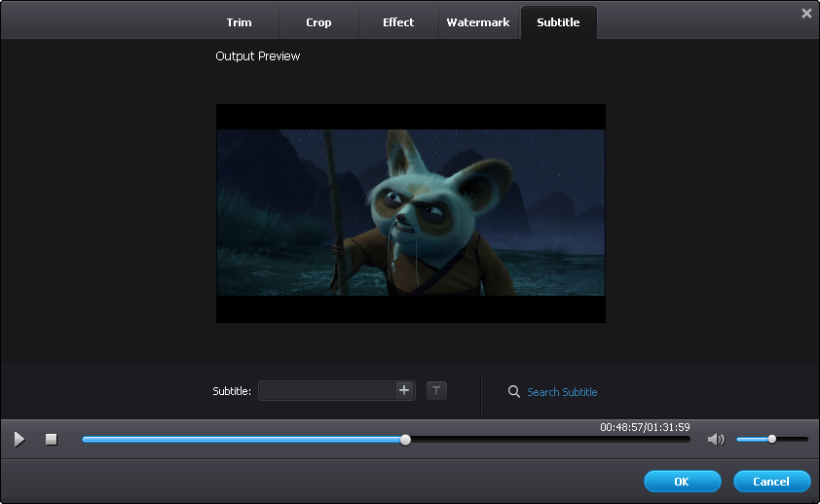Image resolution: width=820 pixels, height=504 pixels.
Task: Play the video preview
Action: click(19, 440)
